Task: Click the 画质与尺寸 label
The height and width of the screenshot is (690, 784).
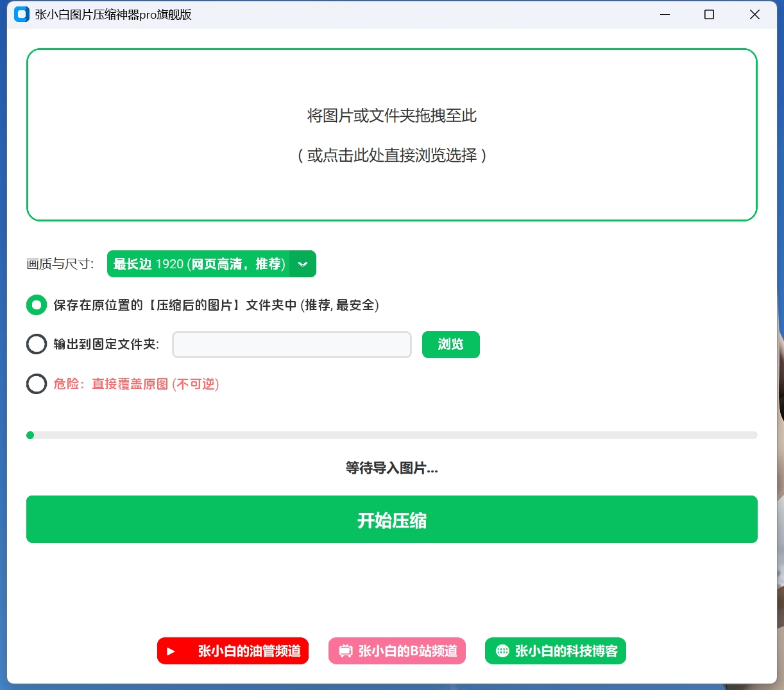Action: click(x=60, y=264)
